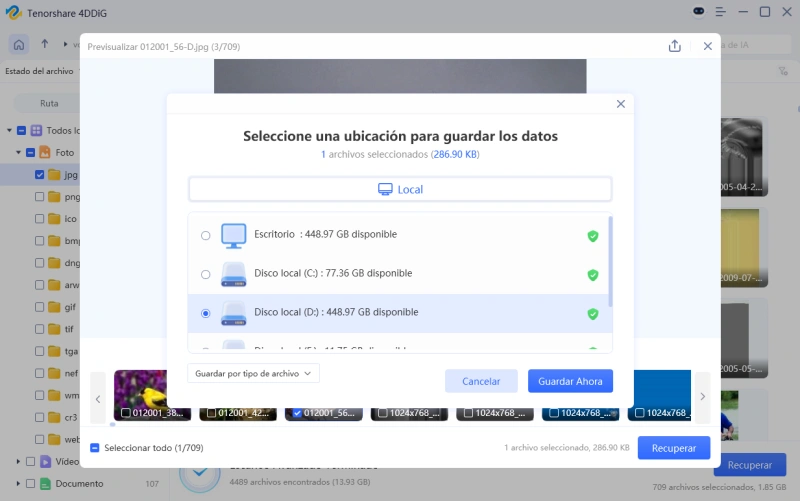Screen dimensions: 800x501
Task: Expand the Vídeo tree node
Action: [18, 461]
